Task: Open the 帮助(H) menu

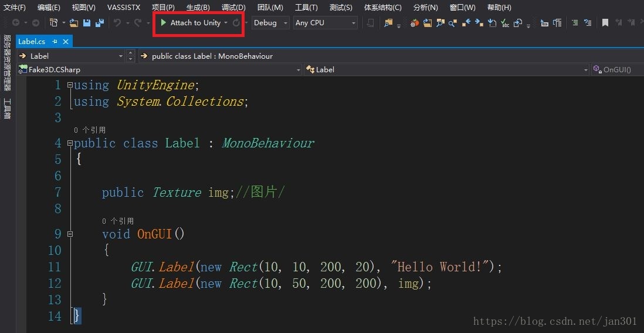Action: (499, 8)
